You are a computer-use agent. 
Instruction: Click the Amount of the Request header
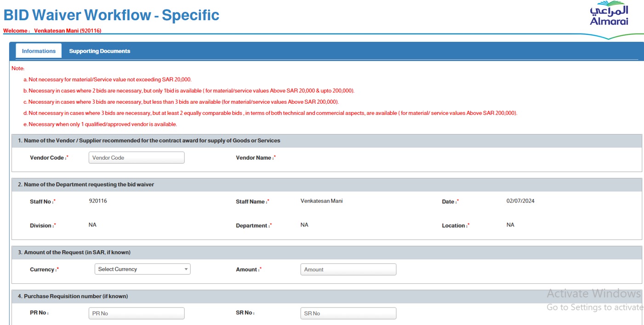77,252
